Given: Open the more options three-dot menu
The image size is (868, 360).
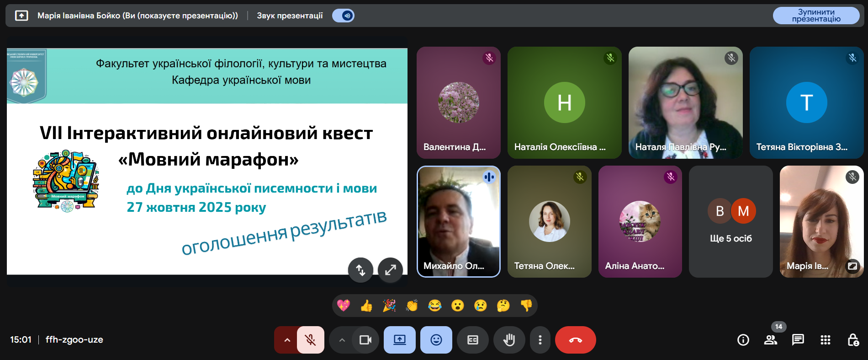Looking at the screenshot, I should point(540,340).
